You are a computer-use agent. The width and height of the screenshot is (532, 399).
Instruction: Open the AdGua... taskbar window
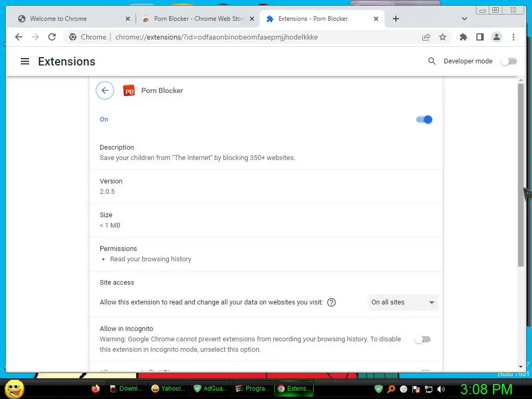point(210,389)
